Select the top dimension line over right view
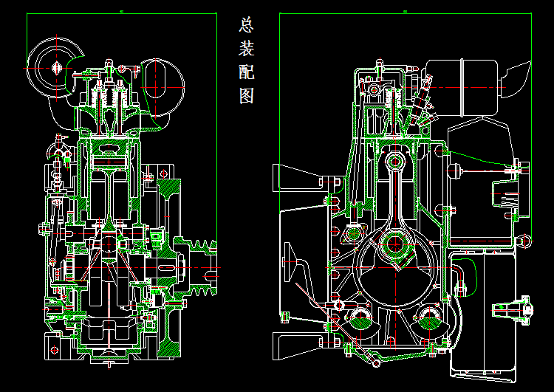554x392 pixels. click(406, 13)
